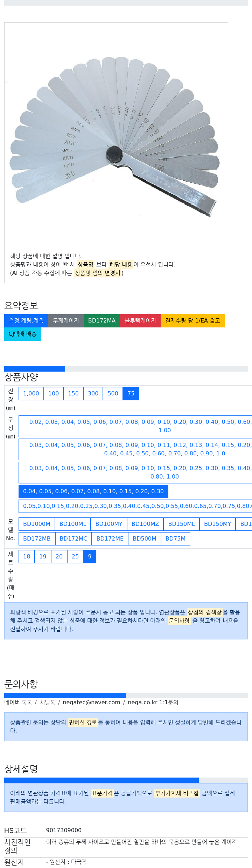The width and height of the screenshot is (252, 868).
Task: Click the feeler gauge product image
Action: 115,137
